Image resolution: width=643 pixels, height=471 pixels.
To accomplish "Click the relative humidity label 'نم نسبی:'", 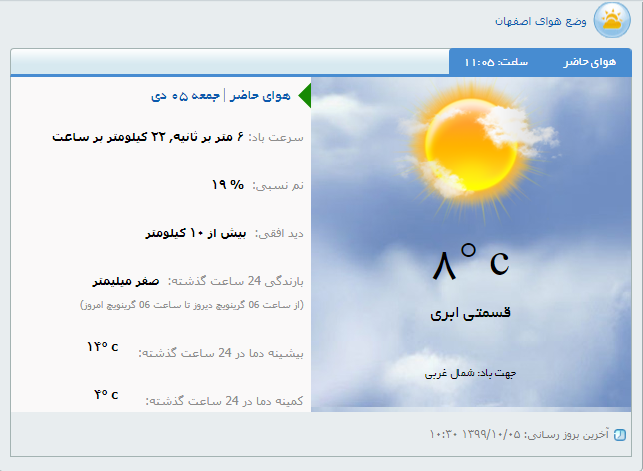I will 278,186.
